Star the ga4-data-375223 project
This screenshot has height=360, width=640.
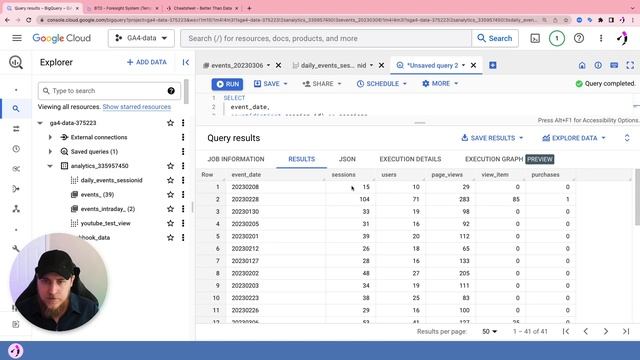pyautogui.click(x=170, y=123)
